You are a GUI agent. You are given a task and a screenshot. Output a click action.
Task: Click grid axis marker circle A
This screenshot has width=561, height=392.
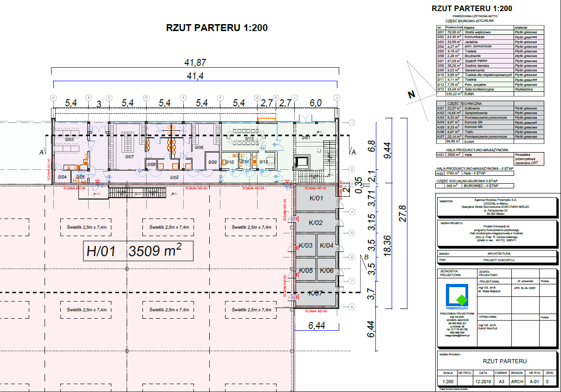(53, 98)
